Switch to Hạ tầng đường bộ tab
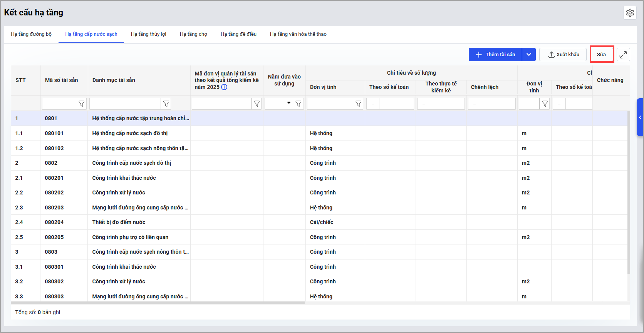Screen dimensions: 644x333 tap(31, 34)
